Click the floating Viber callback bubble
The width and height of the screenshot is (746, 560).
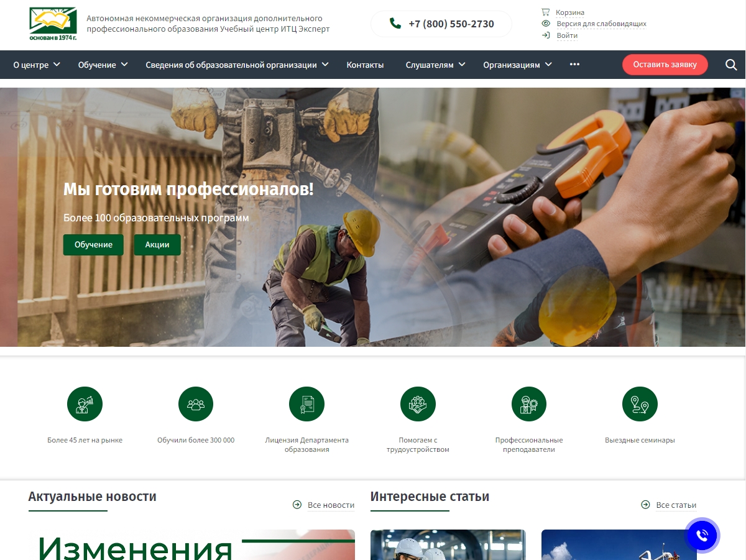click(x=701, y=535)
